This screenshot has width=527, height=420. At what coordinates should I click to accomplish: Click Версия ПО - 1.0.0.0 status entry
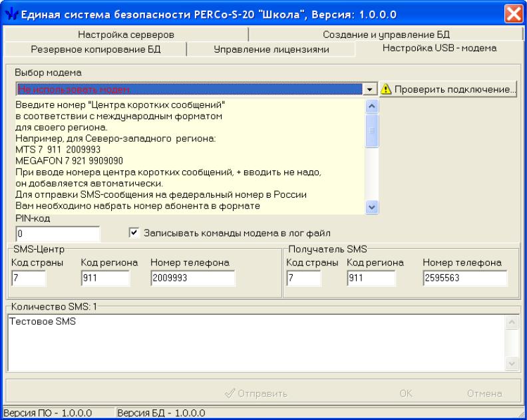coord(48,413)
